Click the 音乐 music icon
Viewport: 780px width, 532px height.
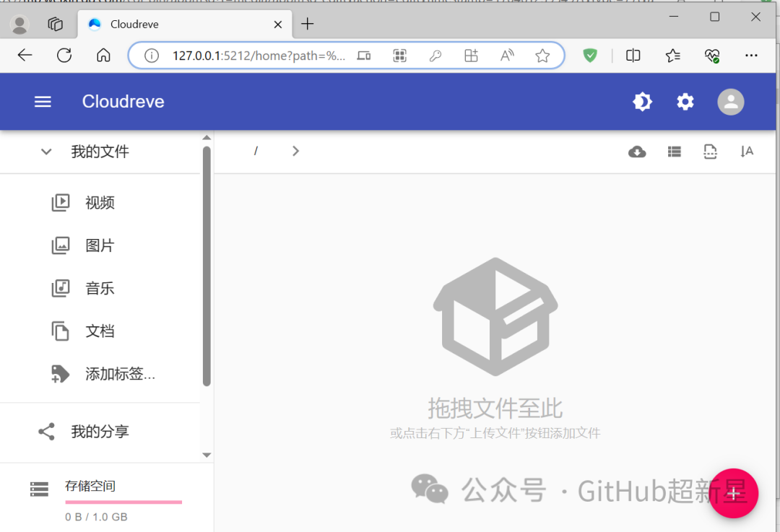(x=61, y=288)
